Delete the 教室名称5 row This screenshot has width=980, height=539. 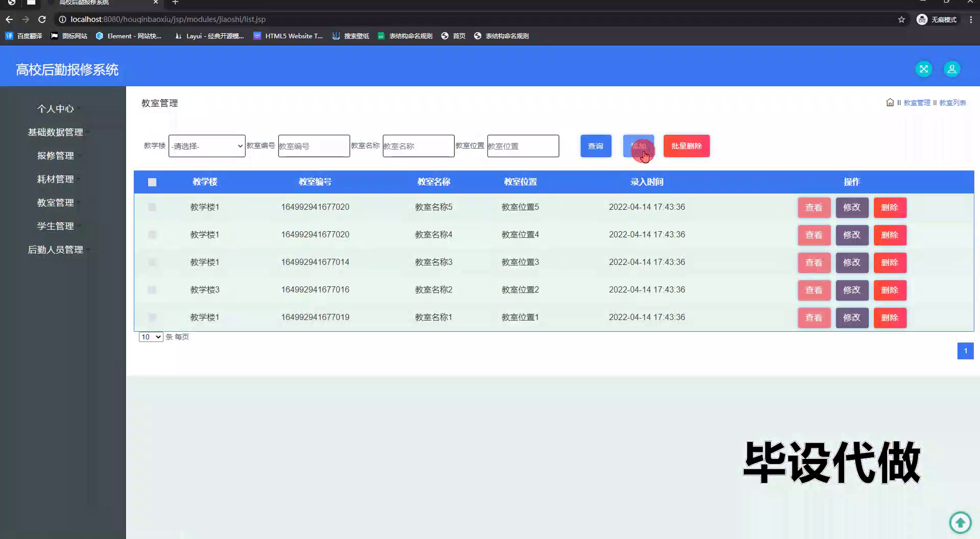(890, 208)
